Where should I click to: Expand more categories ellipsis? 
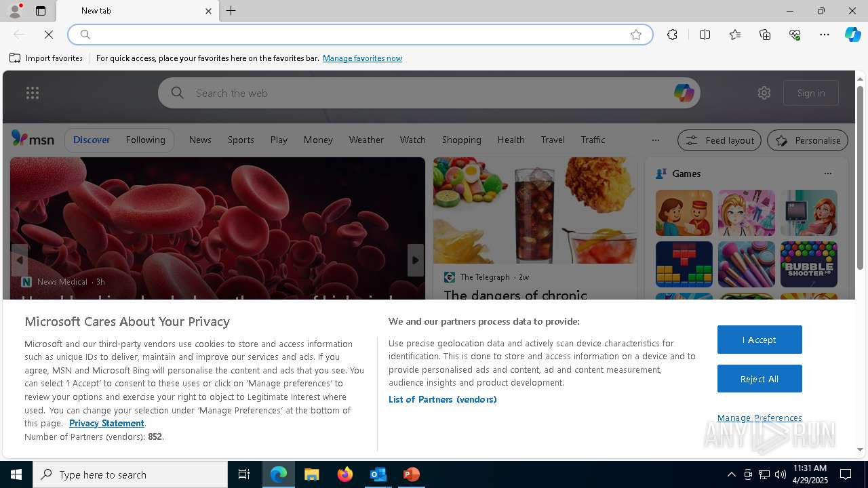[x=655, y=140]
